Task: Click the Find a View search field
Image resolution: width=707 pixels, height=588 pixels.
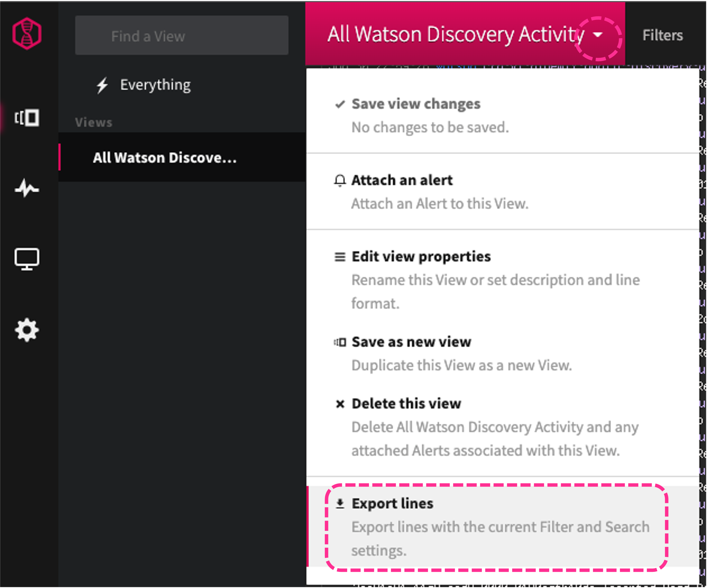Action: click(x=182, y=35)
